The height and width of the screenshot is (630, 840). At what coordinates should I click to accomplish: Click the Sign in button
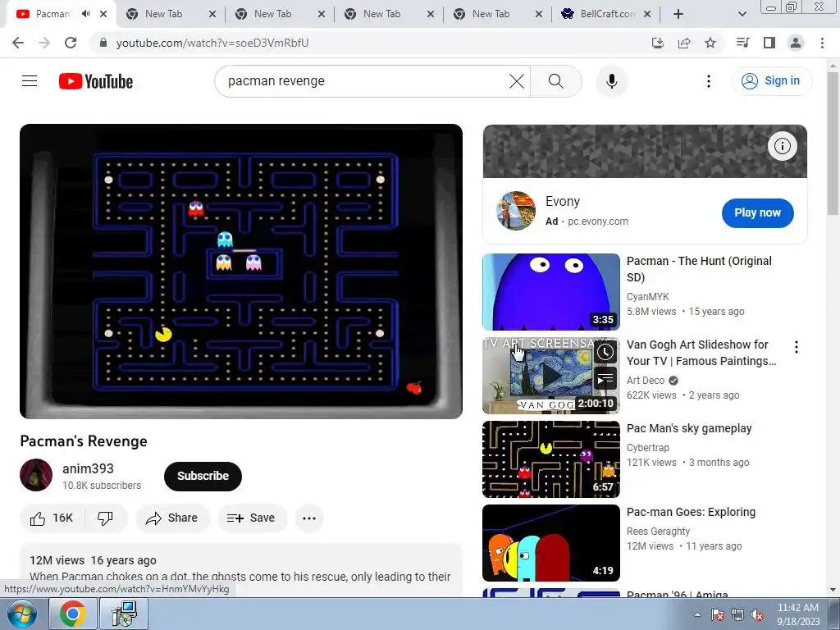[x=771, y=81]
